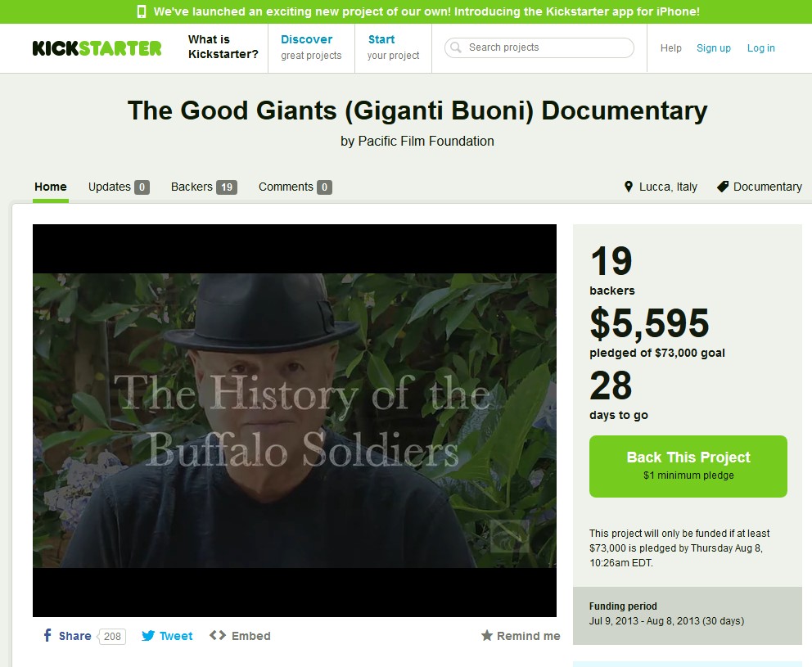This screenshot has width=812, height=667.
Task: Click the location pin beside Lucca, Italy
Action: 629,187
